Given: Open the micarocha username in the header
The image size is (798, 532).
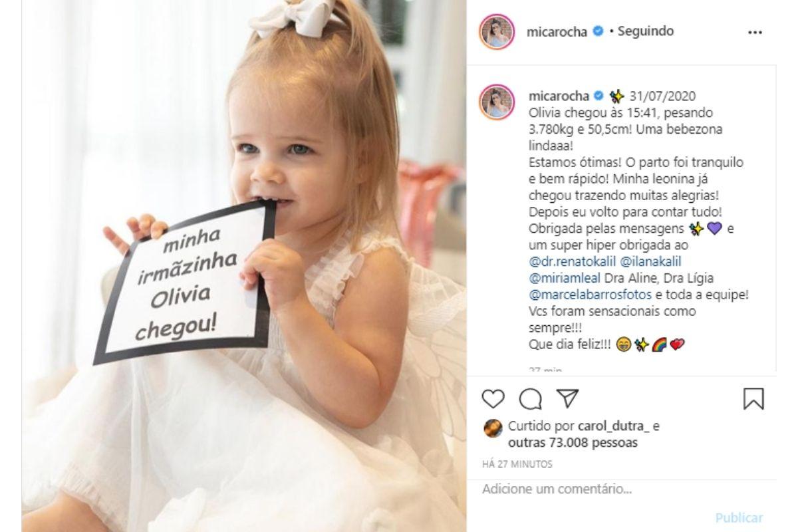Looking at the screenshot, I should pos(558,31).
